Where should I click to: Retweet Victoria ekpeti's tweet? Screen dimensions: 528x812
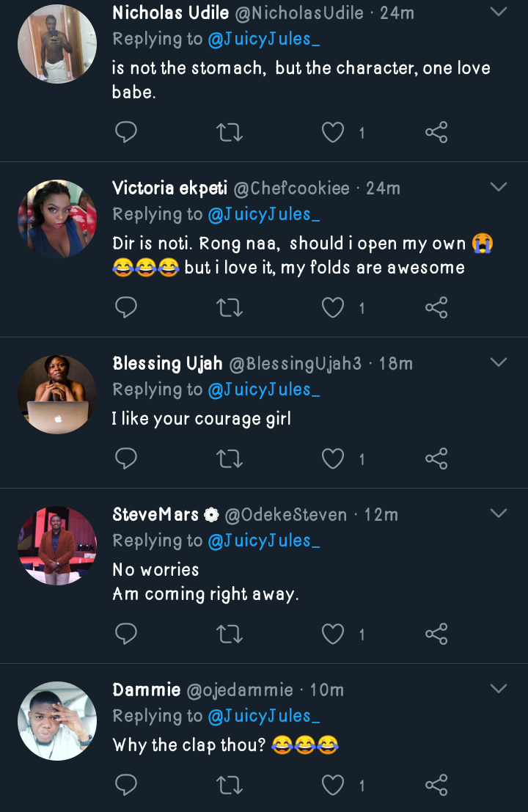point(230,308)
